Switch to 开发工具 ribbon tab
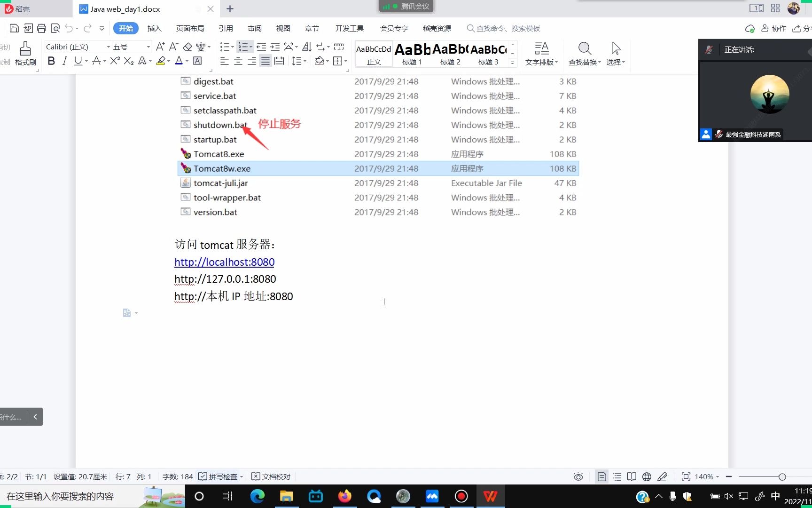 coord(350,28)
